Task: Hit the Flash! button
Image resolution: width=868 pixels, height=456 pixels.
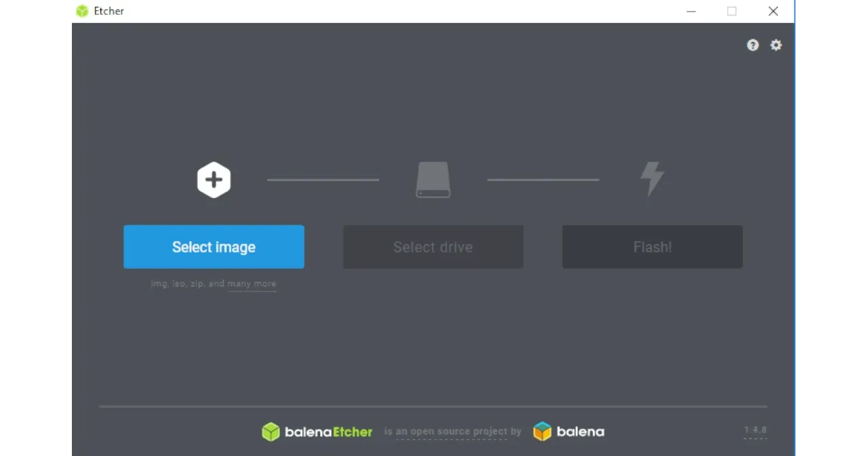Action: click(652, 247)
